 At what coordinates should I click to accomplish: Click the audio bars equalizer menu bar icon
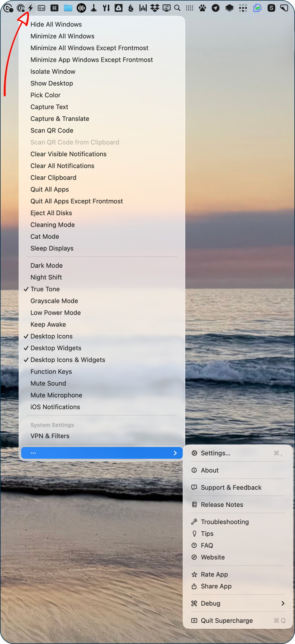click(143, 8)
